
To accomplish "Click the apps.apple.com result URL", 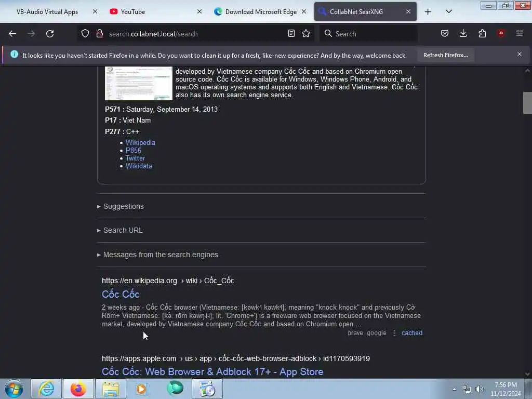I will click(x=236, y=358).
